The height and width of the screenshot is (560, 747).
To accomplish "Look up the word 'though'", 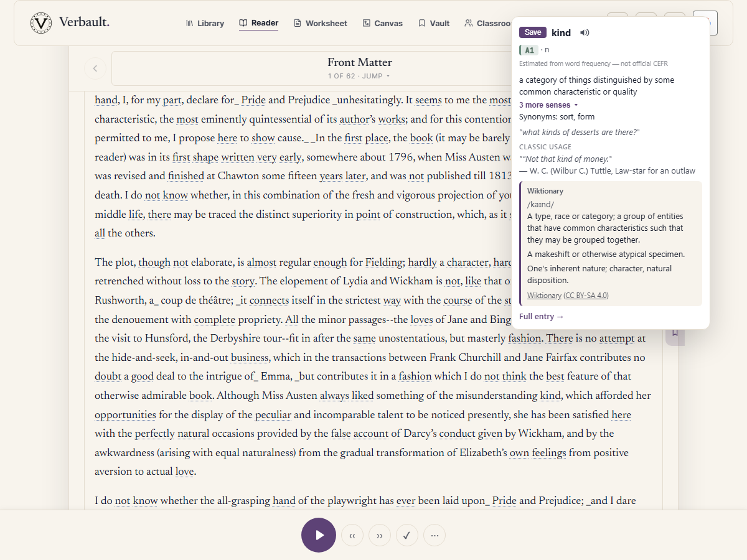I will 154,263.
